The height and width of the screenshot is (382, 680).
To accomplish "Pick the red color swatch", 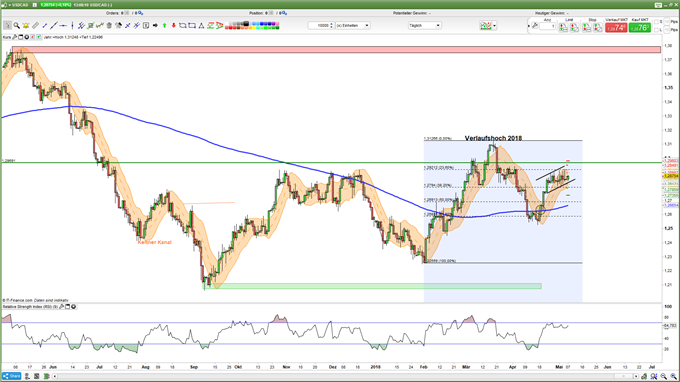I will pos(230,27).
